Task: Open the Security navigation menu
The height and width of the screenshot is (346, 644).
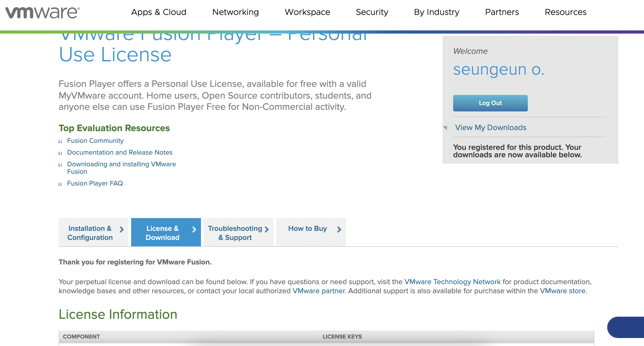Action: pyautogui.click(x=372, y=12)
